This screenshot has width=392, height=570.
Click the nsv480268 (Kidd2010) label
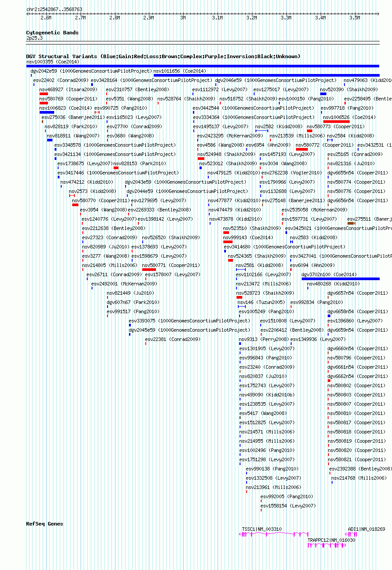333,284
